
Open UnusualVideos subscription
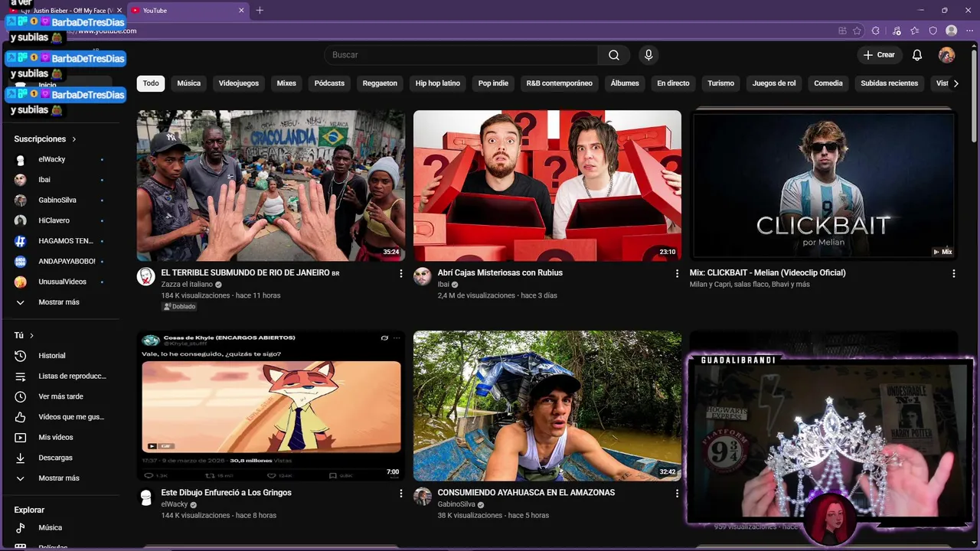[x=62, y=282]
